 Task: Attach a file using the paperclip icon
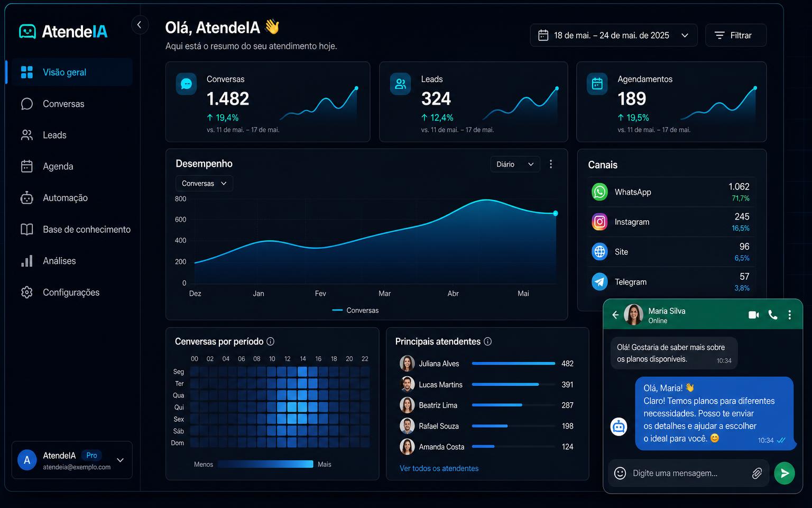757,473
